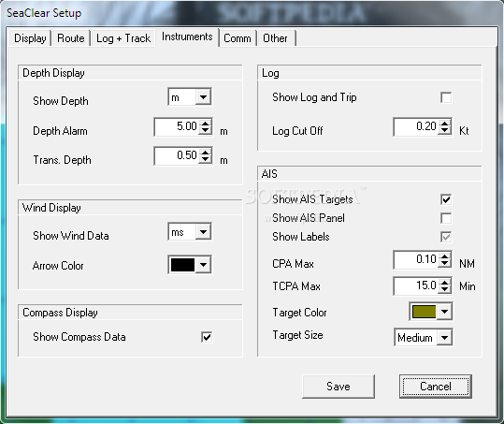
Task: Click the Depth Alarm value field
Action: tap(177, 126)
